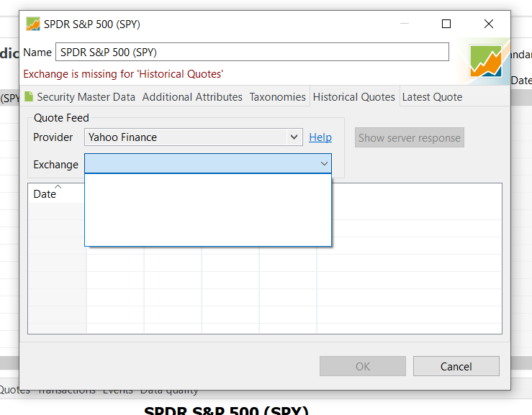Click the Portfolio Performance title bar icon

[x=33, y=24]
